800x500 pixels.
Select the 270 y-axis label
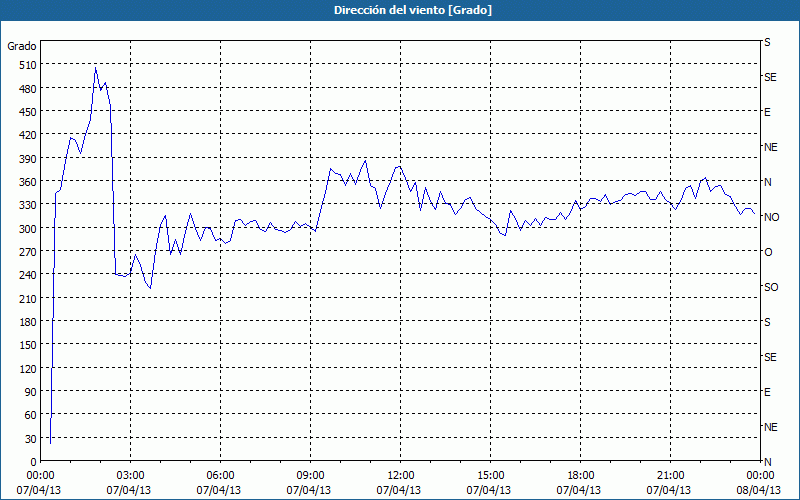coord(28,252)
